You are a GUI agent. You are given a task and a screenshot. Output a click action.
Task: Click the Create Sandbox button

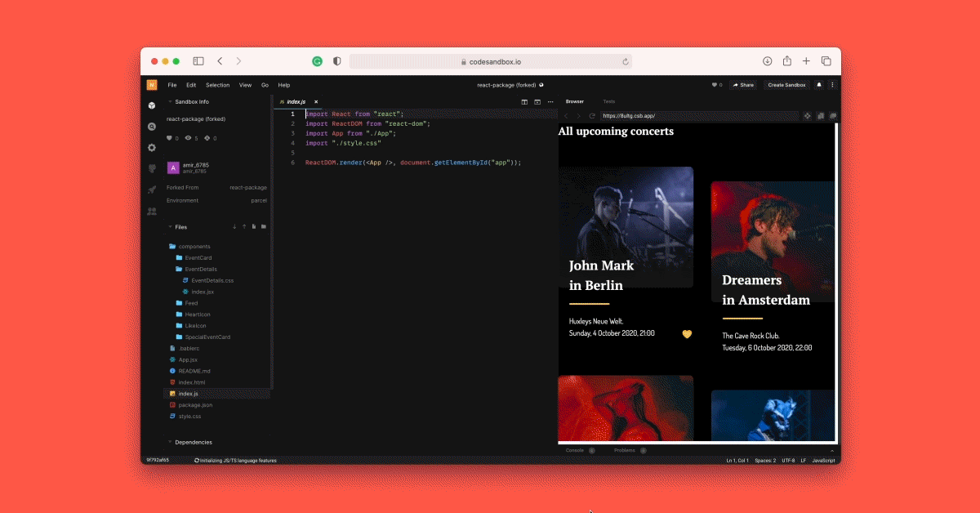(786, 85)
